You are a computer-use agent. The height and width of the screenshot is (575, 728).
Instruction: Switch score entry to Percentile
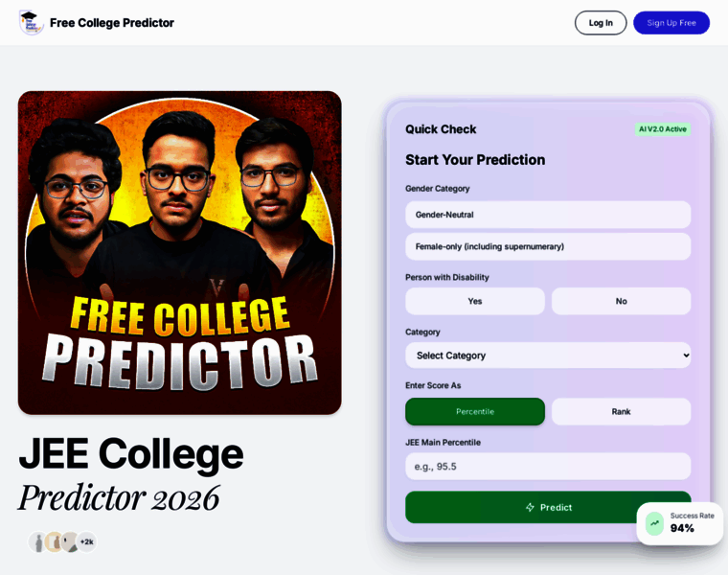point(475,411)
